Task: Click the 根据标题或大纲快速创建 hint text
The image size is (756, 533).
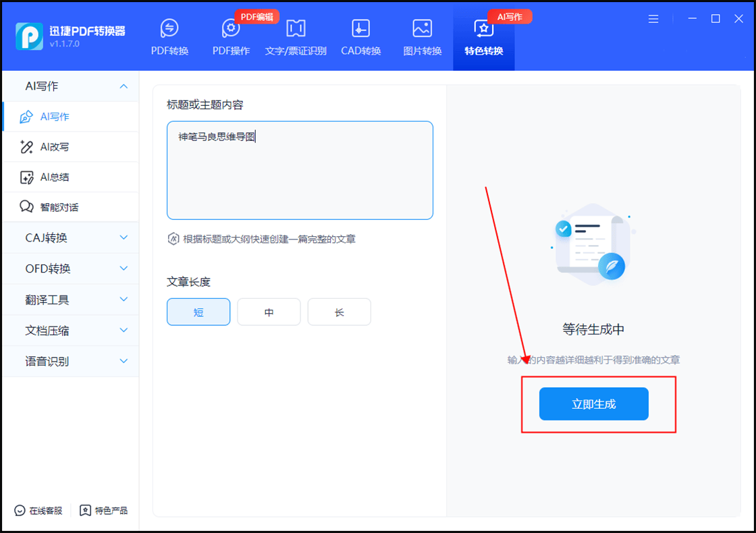Action: click(269, 239)
